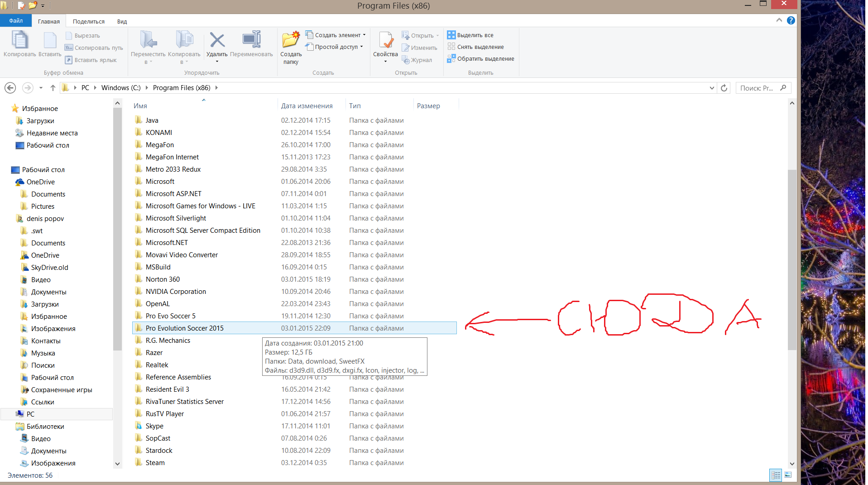Screen dimensions: 868x485
Task: Select Recent places (Недавние места)
Action: pos(52,133)
